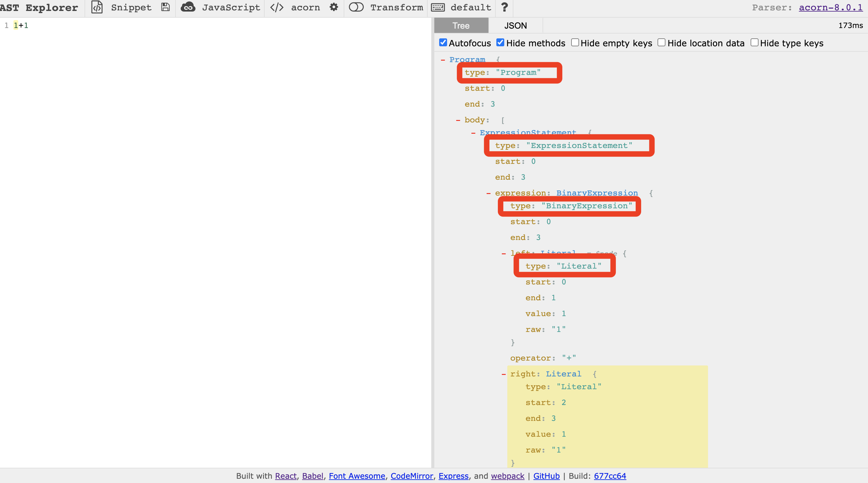The width and height of the screenshot is (868, 483).
Task: Click the Snippet code-file icon
Action: pos(97,7)
